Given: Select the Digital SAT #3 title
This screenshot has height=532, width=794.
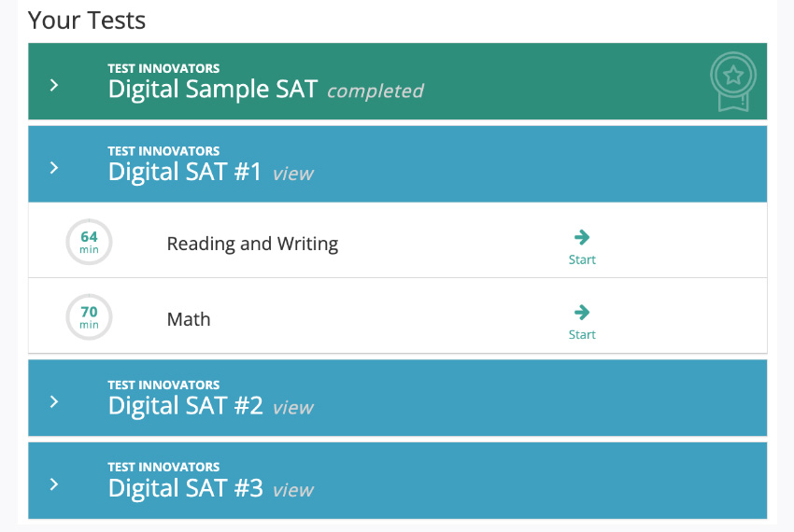Looking at the screenshot, I should click(185, 488).
